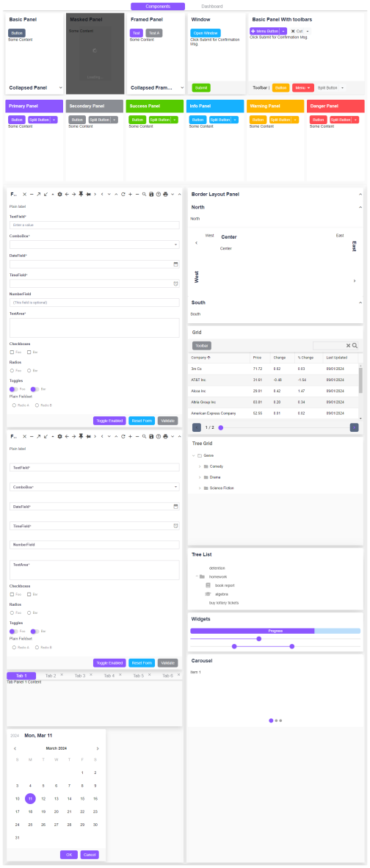Show next month in the March 2024 calendar
This screenshot has width=370, height=868.
(98, 748)
